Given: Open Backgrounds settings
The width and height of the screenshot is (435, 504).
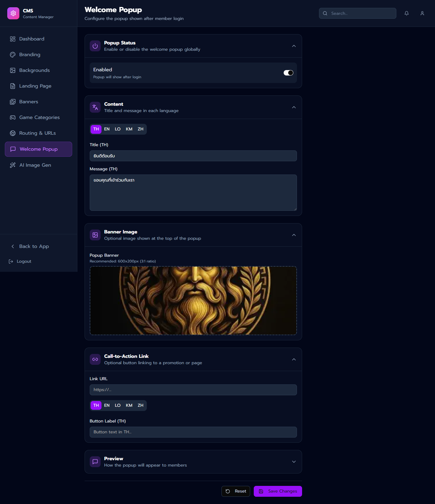Looking at the screenshot, I should [39, 70].
